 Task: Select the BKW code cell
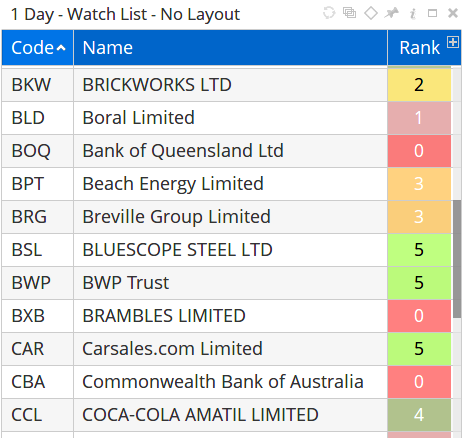(37, 85)
